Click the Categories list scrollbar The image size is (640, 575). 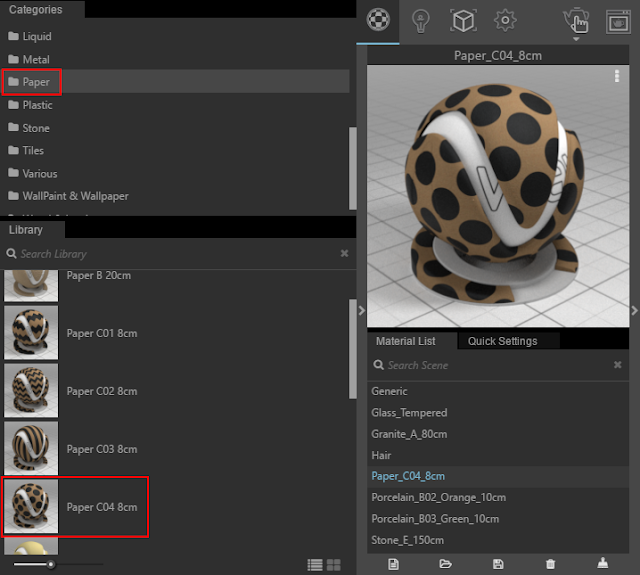tap(353, 168)
